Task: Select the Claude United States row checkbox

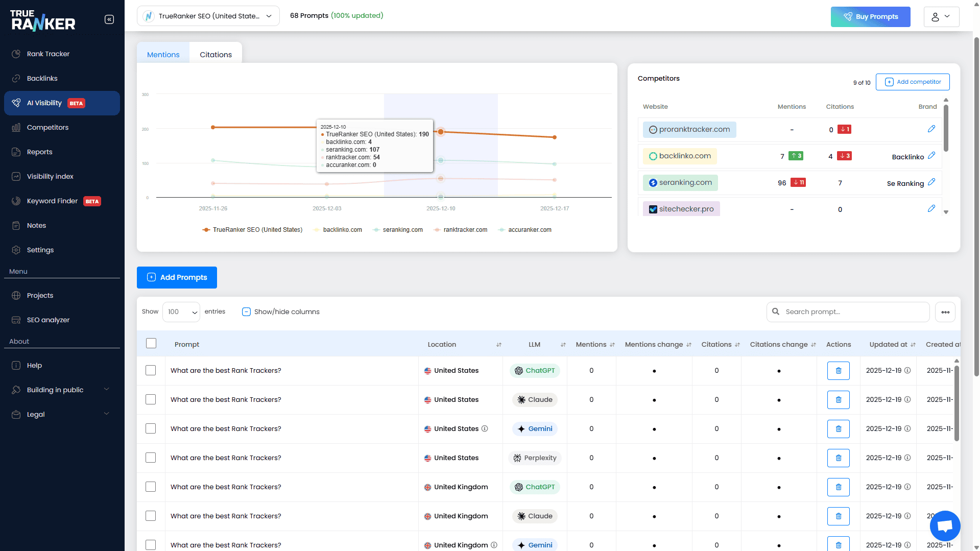Action: click(151, 400)
